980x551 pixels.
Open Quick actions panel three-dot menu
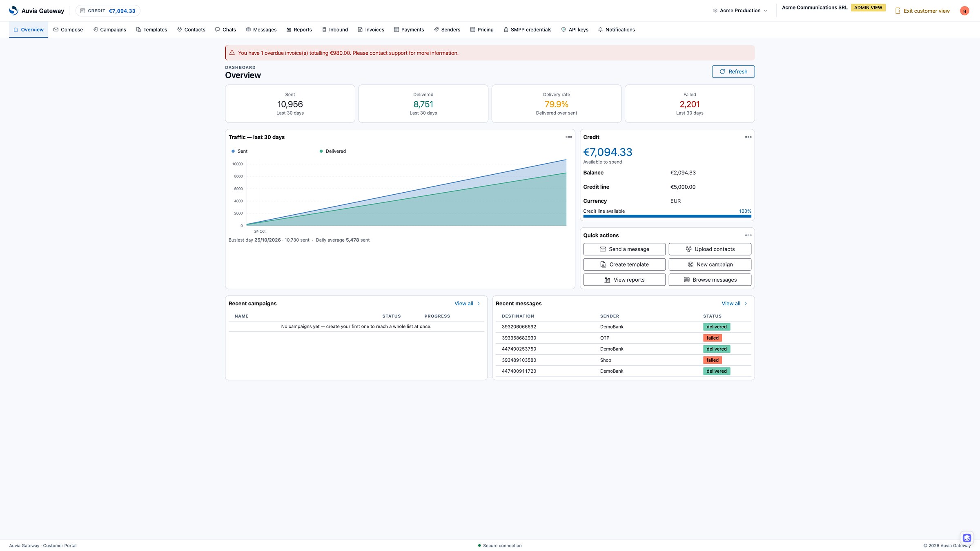(748, 235)
